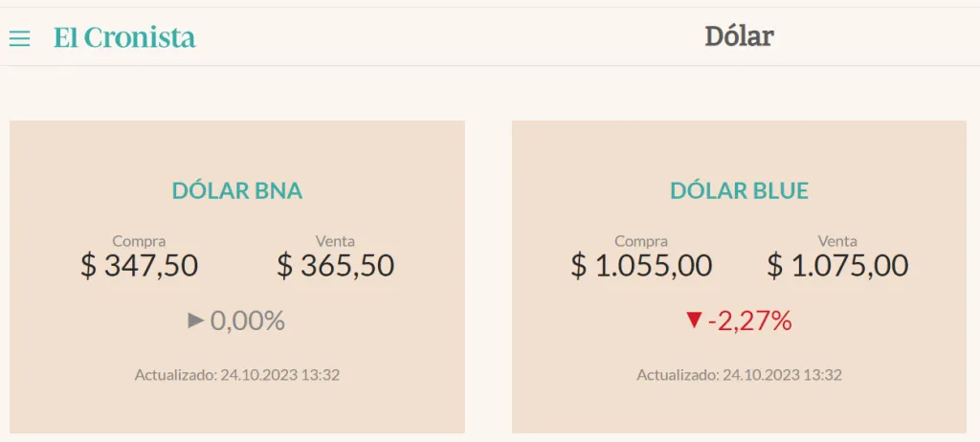980x442 pixels.
Task: Open the DÓLAR BLUE title link
Action: click(739, 190)
